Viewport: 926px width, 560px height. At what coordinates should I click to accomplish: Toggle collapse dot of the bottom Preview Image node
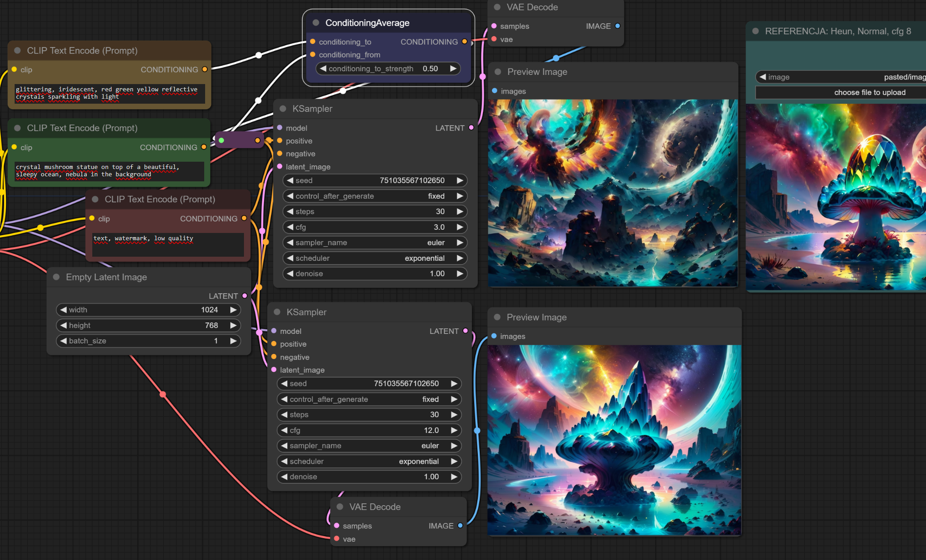point(497,317)
